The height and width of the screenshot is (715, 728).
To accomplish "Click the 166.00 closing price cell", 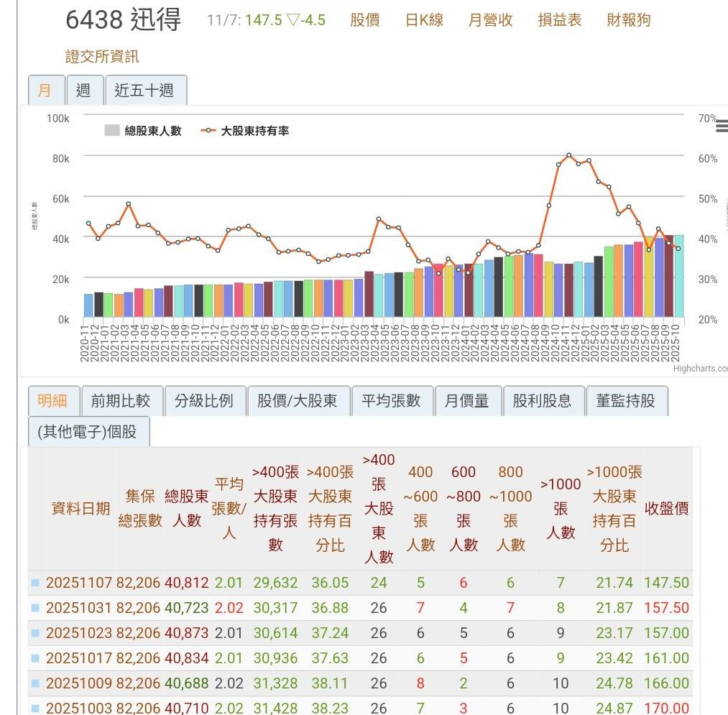I will tap(667, 683).
